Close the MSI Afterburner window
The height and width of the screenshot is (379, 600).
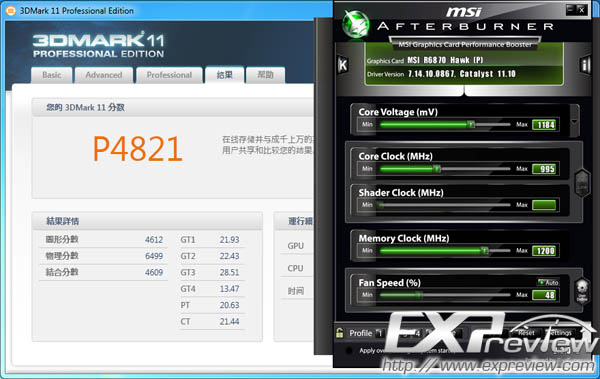click(x=582, y=10)
